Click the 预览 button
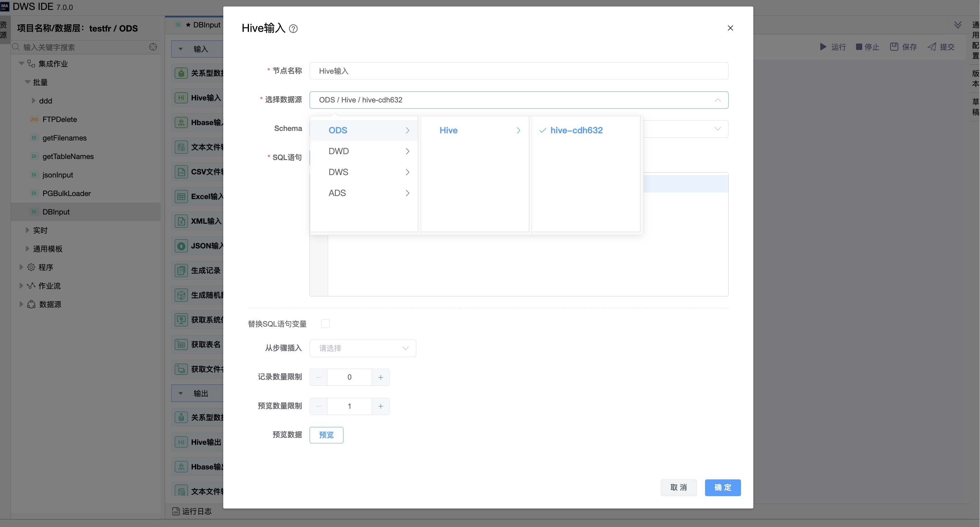 click(x=326, y=435)
